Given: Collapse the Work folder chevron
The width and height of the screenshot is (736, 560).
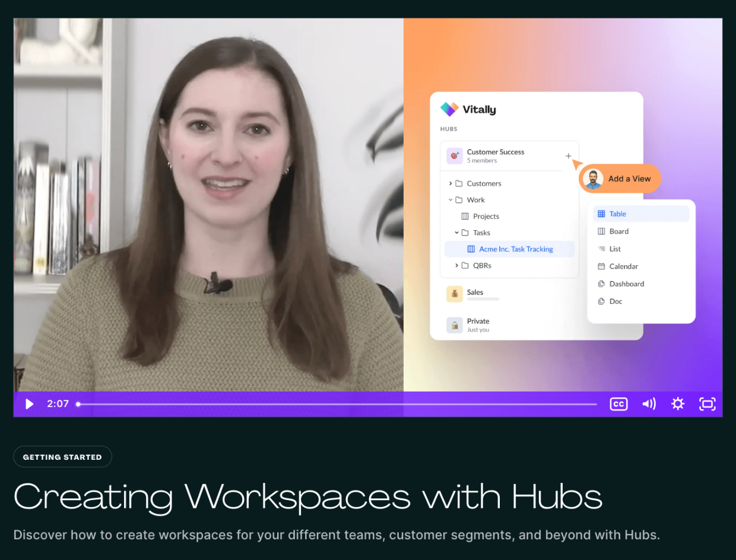Looking at the screenshot, I should (x=451, y=200).
